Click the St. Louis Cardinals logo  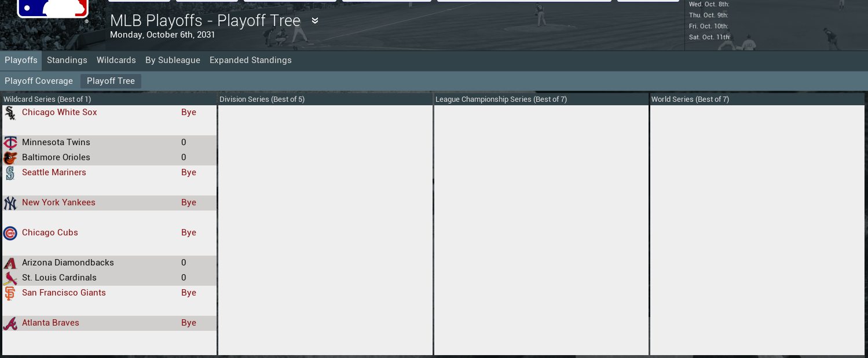(x=10, y=278)
